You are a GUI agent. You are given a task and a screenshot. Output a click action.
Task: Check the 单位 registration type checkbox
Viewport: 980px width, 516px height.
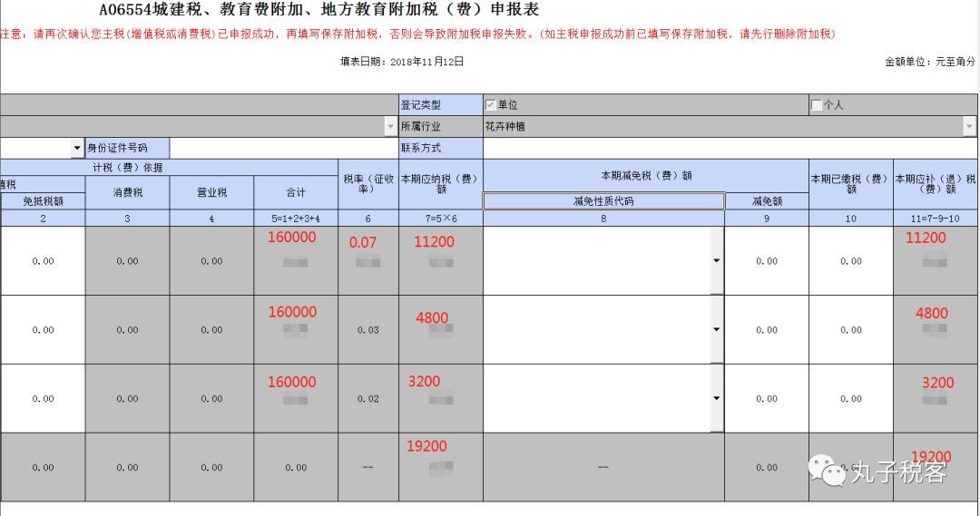click(x=491, y=105)
